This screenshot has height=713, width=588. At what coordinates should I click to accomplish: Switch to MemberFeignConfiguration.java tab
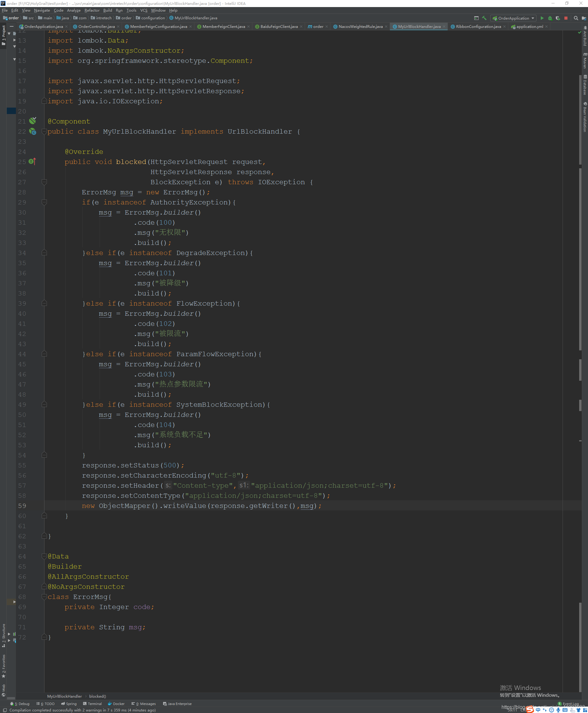click(x=158, y=26)
